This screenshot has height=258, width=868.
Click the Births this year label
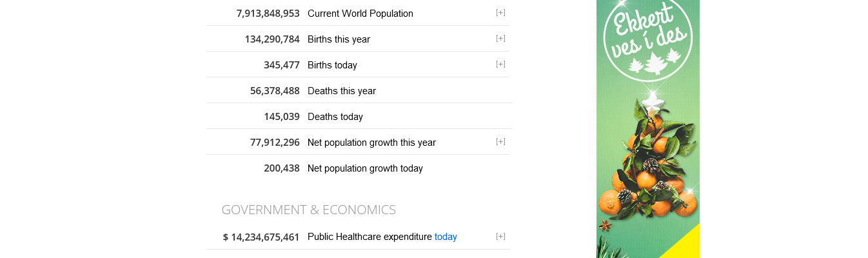tap(339, 39)
